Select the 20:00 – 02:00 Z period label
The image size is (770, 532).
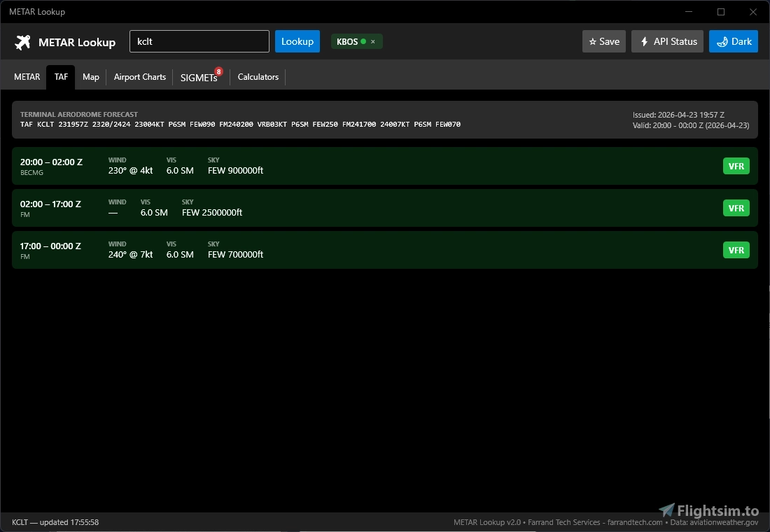[x=51, y=162]
